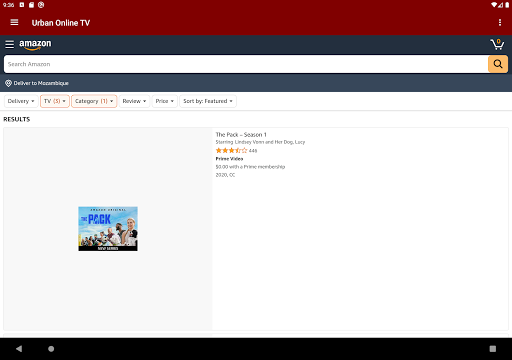Click in the Search Amazon field
This screenshot has height=360, width=512.
point(246,64)
